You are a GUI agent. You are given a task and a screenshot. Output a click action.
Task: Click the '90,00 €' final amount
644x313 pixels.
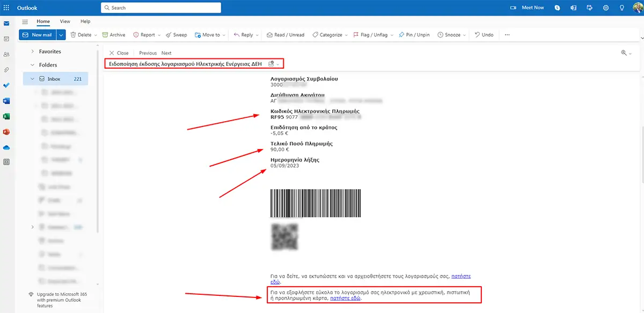(280, 150)
